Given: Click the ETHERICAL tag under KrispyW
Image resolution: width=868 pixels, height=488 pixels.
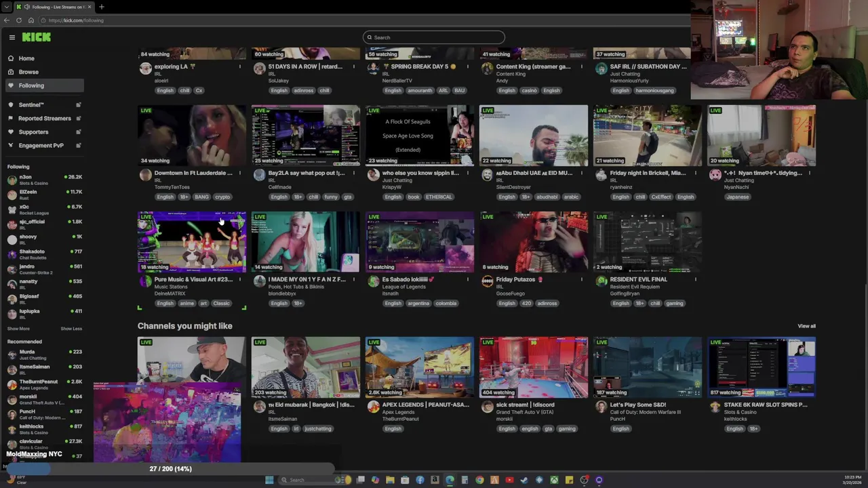Looking at the screenshot, I should (x=439, y=197).
